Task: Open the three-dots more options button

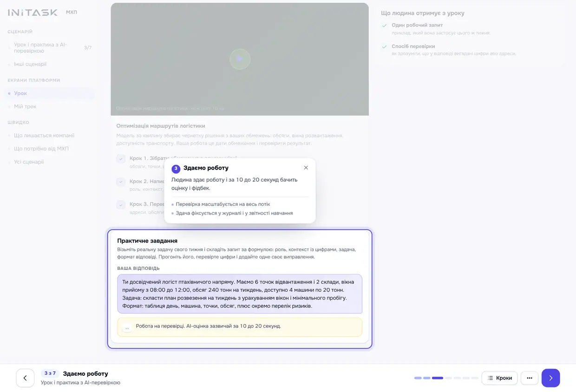Action: [x=530, y=378]
